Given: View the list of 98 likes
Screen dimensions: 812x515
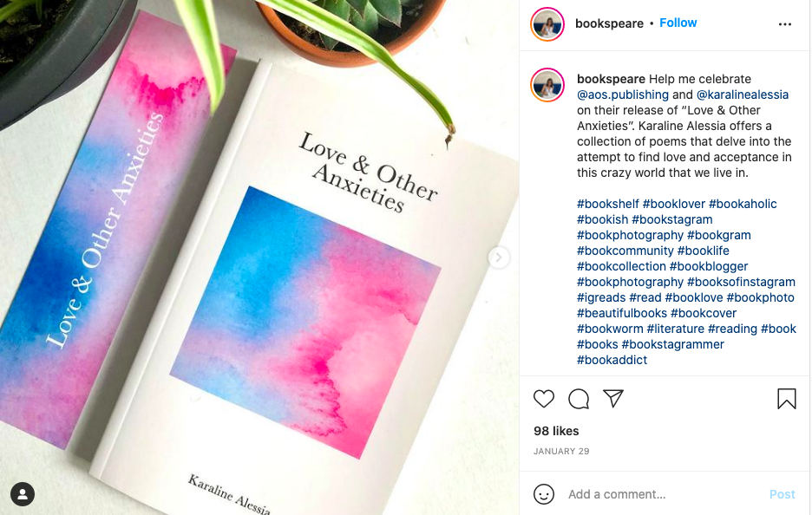Looking at the screenshot, I should [x=556, y=431].
